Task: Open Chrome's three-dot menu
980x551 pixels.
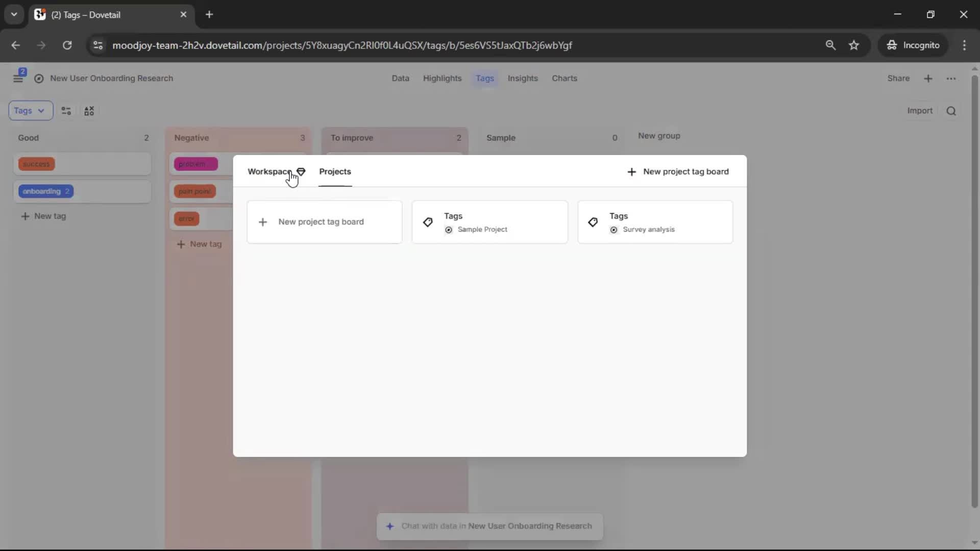Action: (x=964, y=45)
